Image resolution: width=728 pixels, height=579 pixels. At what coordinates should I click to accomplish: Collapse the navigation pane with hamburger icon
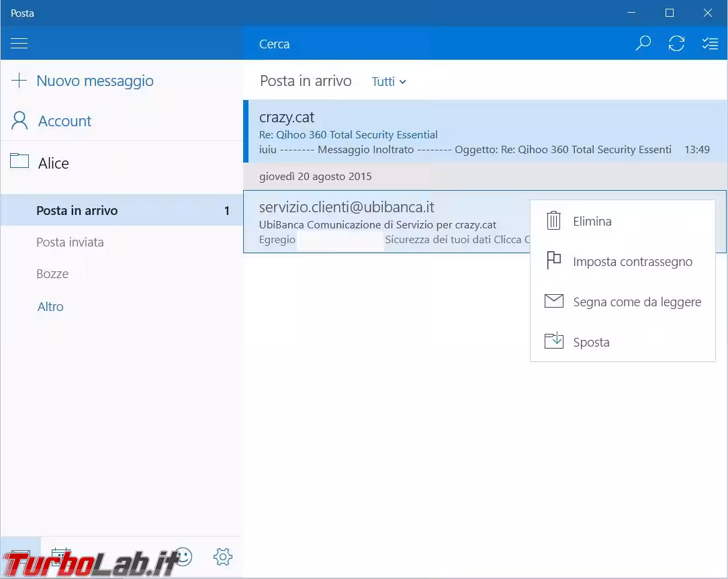tap(19, 44)
